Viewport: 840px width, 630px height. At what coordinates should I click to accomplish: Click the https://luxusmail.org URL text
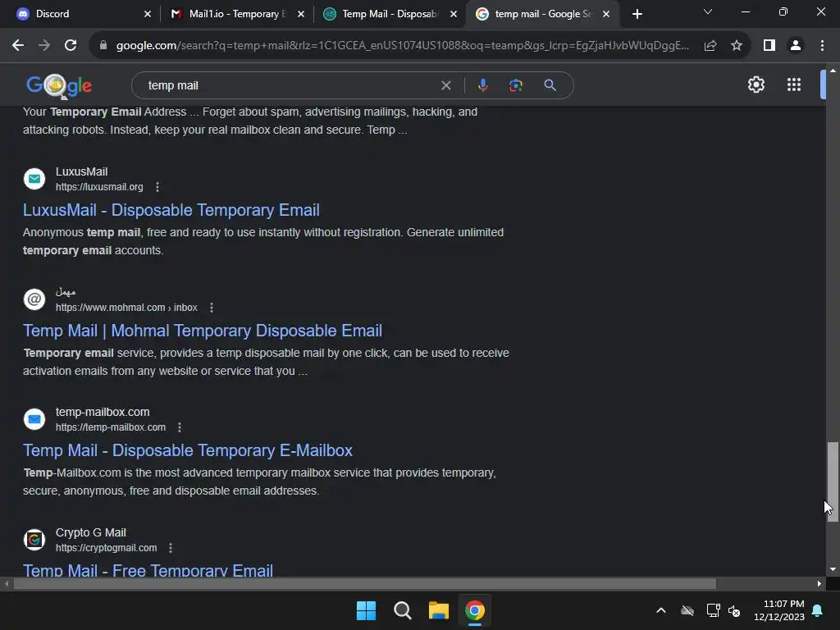click(x=99, y=187)
